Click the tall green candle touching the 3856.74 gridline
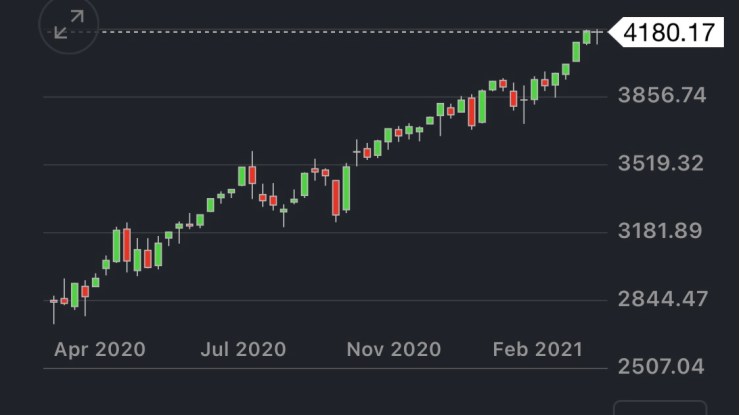The image size is (739, 415). click(482, 106)
